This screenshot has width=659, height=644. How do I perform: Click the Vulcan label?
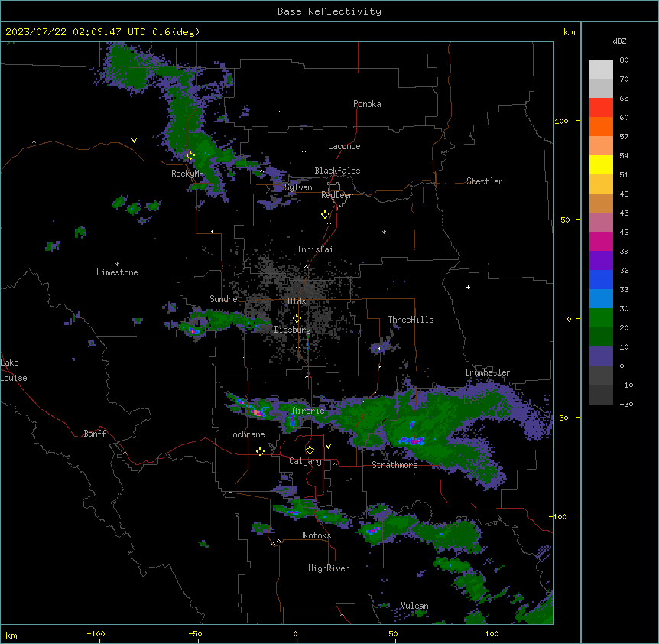pos(414,606)
